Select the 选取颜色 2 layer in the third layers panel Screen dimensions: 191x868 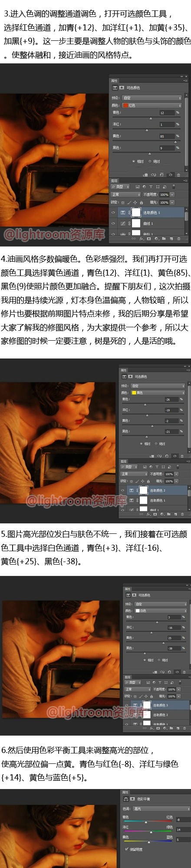tap(156, 715)
